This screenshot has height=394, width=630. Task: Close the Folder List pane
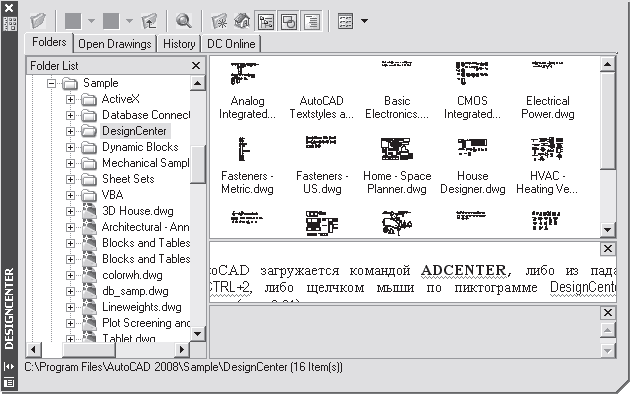[x=196, y=65]
